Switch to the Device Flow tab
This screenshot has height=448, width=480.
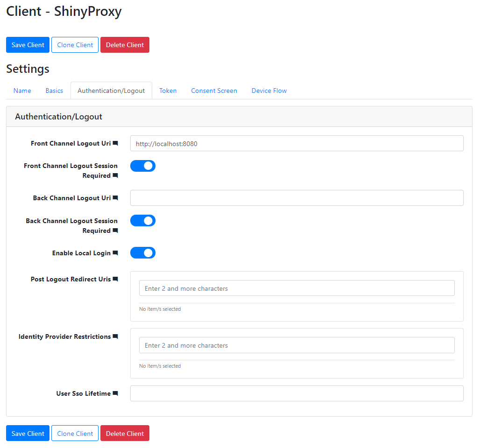pyautogui.click(x=269, y=91)
